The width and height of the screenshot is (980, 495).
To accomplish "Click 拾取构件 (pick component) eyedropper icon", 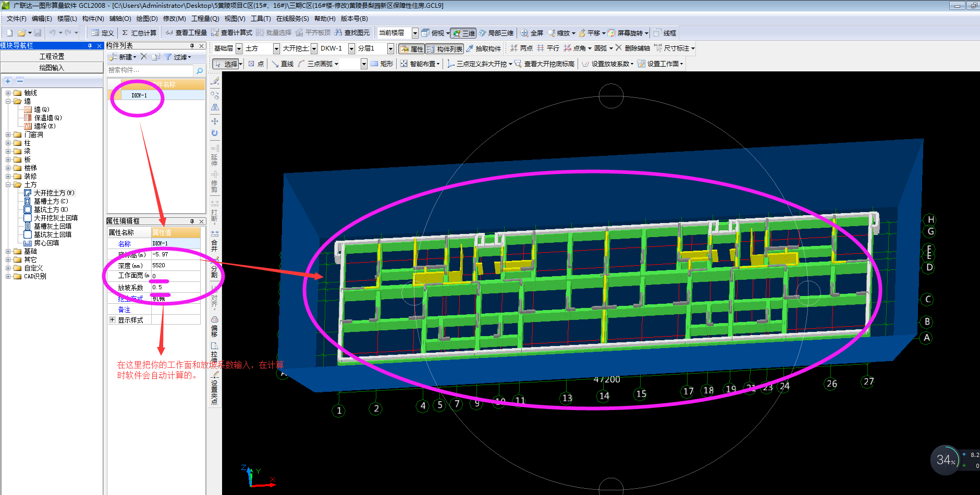I will click(x=470, y=48).
